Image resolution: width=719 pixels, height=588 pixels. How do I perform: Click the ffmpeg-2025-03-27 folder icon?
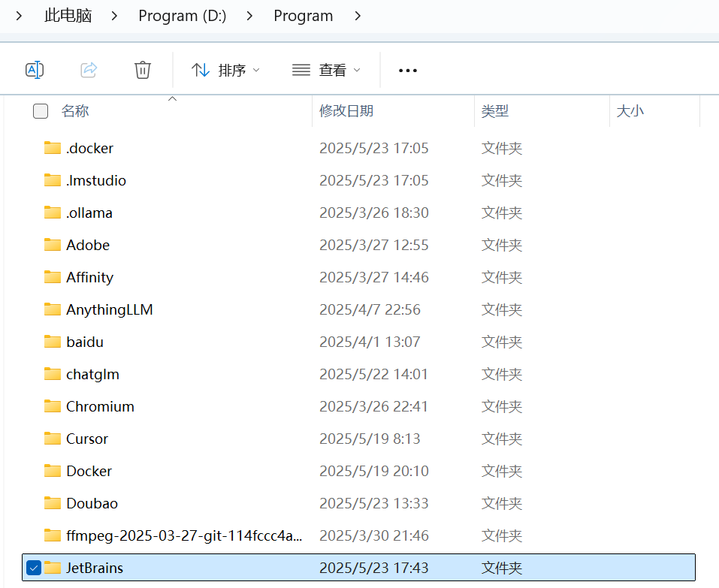pyautogui.click(x=53, y=535)
